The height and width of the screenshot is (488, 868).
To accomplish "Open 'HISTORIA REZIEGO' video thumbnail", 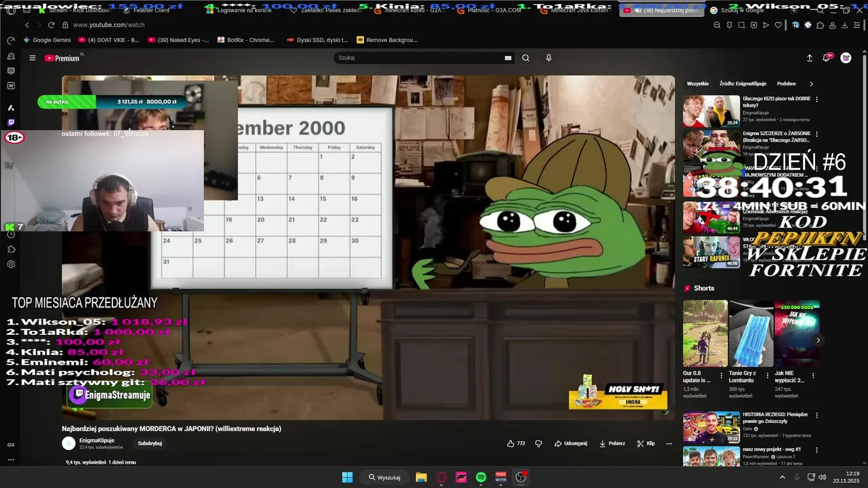I will [x=711, y=428].
